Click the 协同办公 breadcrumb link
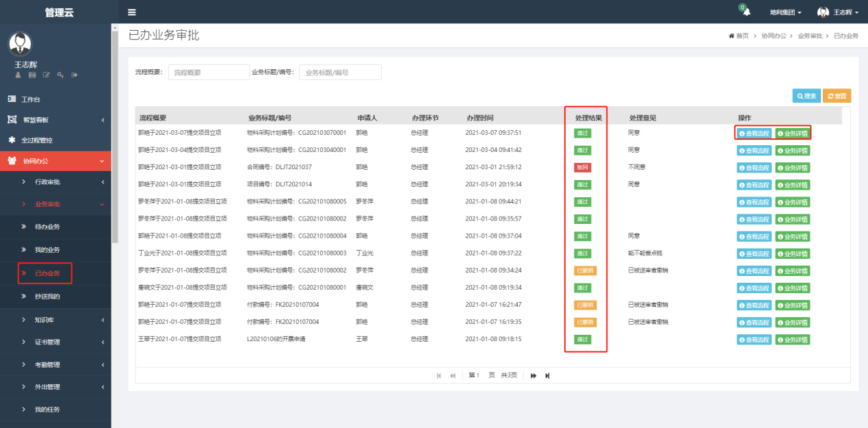 pyautogui.click(x=774, y=36)
